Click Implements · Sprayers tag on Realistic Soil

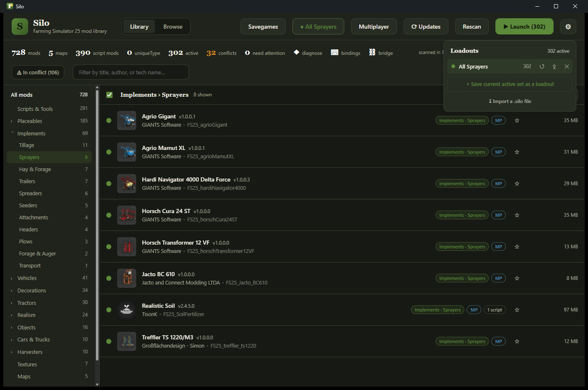(x=438, y=310)
